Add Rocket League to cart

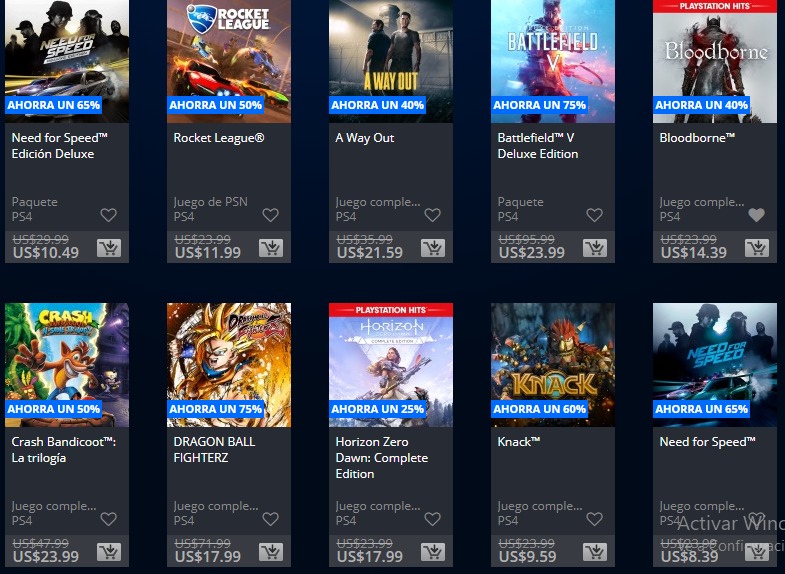[x=270, y=249]
